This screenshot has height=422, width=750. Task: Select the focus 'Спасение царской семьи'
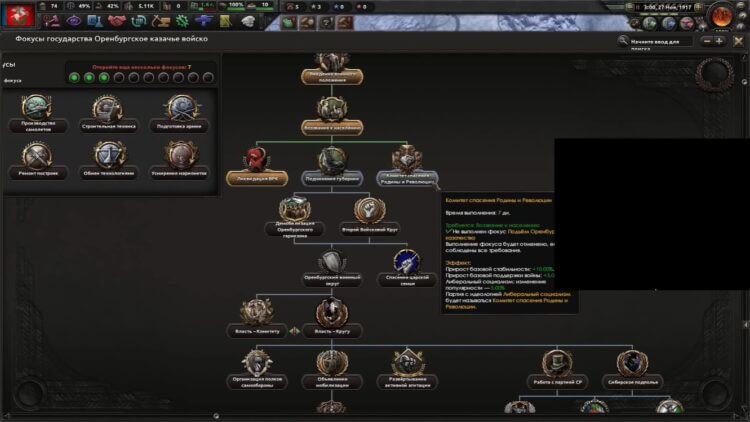pos(407,269)
